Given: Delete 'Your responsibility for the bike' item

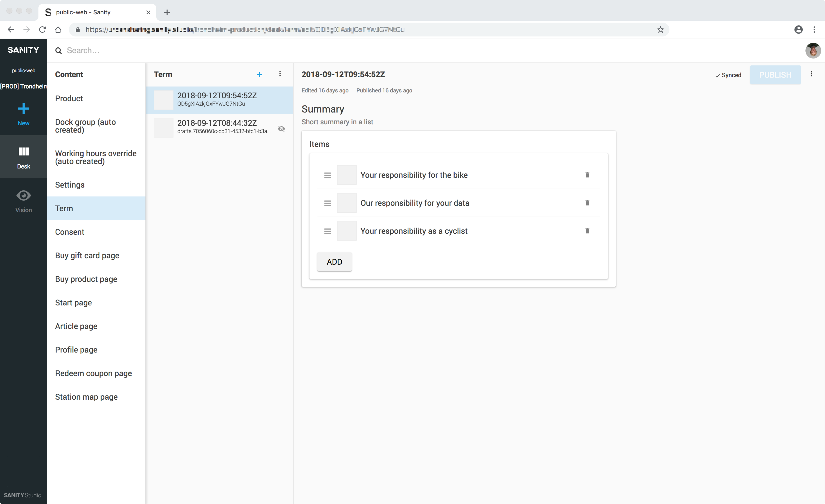Looking at the screenshot, I should tap(587, 175).
